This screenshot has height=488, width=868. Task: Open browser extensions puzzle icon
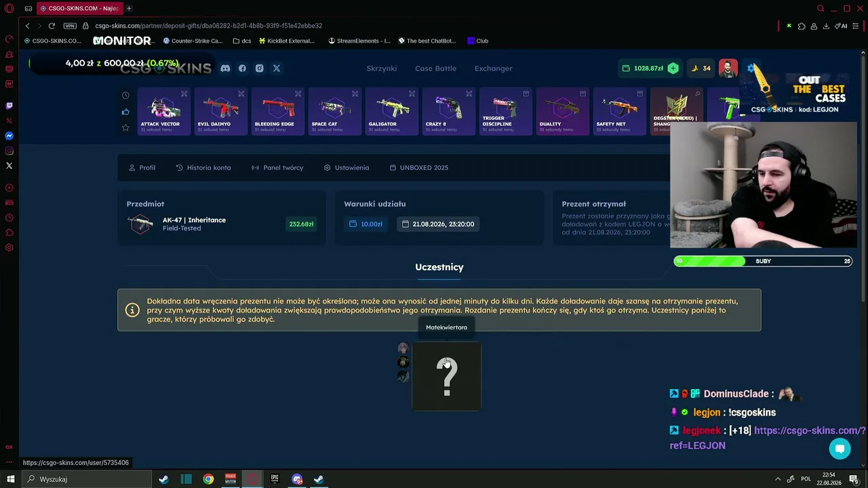click(x=802, y=26)
